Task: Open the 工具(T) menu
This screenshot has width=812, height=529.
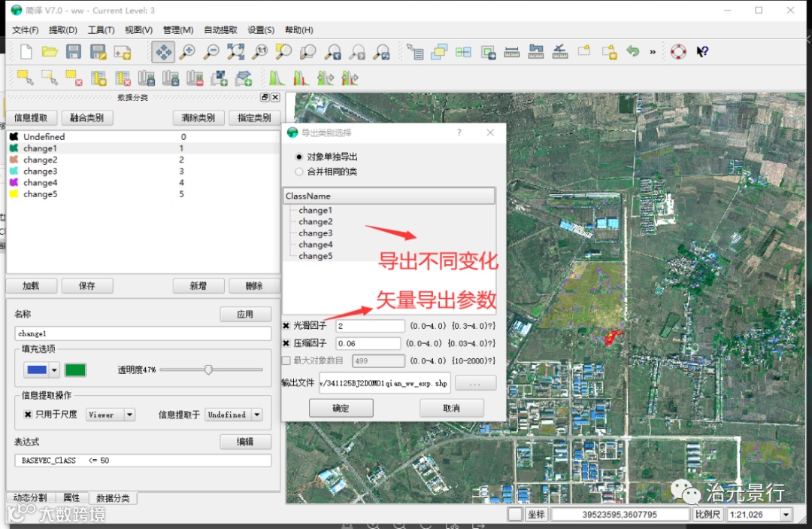Action: [101, 30]
